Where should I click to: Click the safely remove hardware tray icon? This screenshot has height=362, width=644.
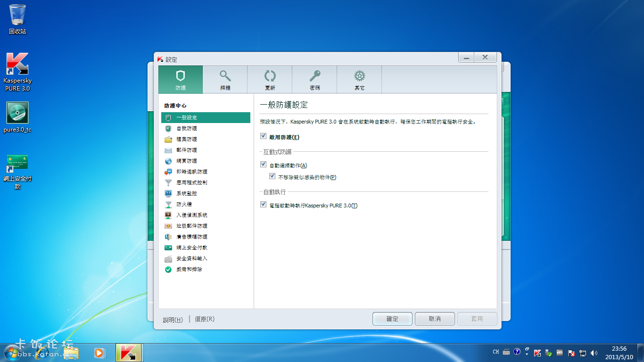549,353
